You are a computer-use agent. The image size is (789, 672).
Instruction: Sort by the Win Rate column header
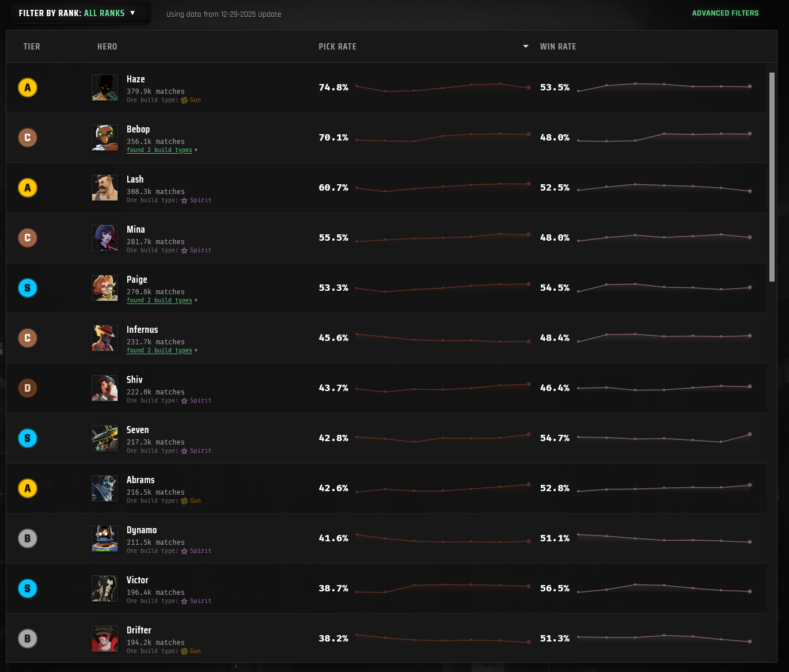[558, 47]
